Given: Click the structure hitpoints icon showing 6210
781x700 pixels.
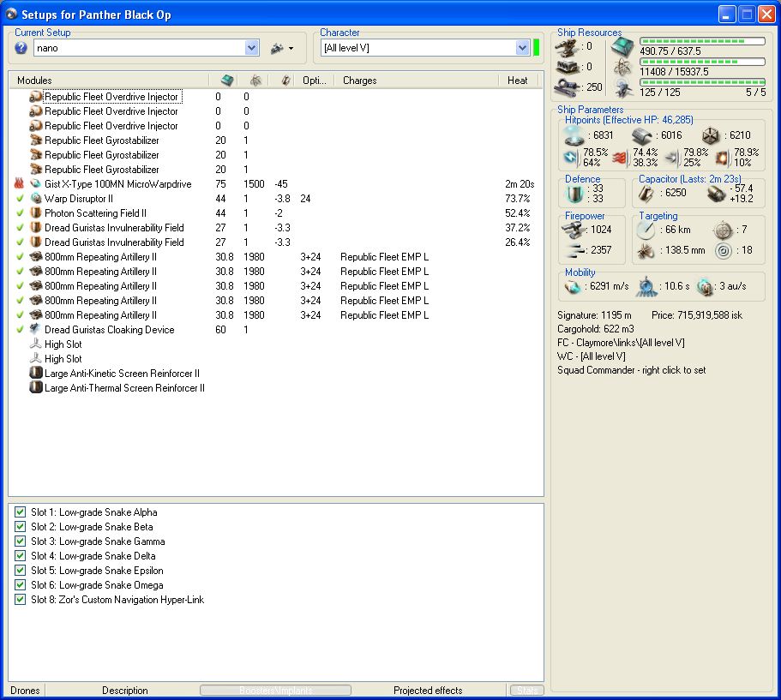Looking at the screenshot, I should pyautogui.click(x=711, y=135).
